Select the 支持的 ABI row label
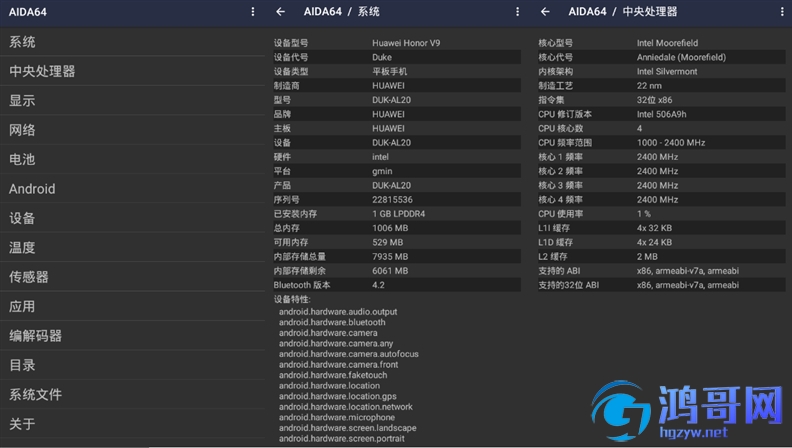This screenshot has height=448, width=792. (559, 271)
